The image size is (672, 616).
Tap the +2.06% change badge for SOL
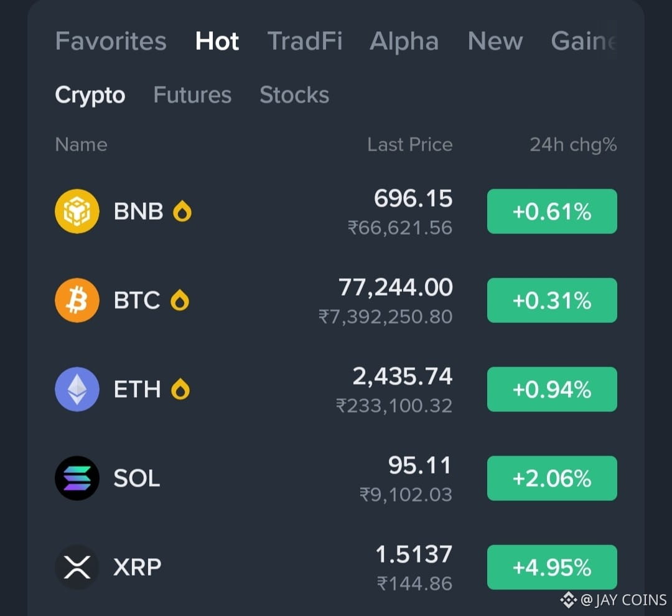click(x=552, y=478)
